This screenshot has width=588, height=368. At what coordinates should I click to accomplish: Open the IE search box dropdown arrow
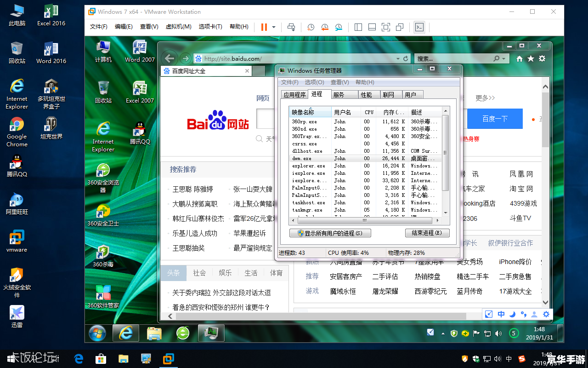coord(504,59)
